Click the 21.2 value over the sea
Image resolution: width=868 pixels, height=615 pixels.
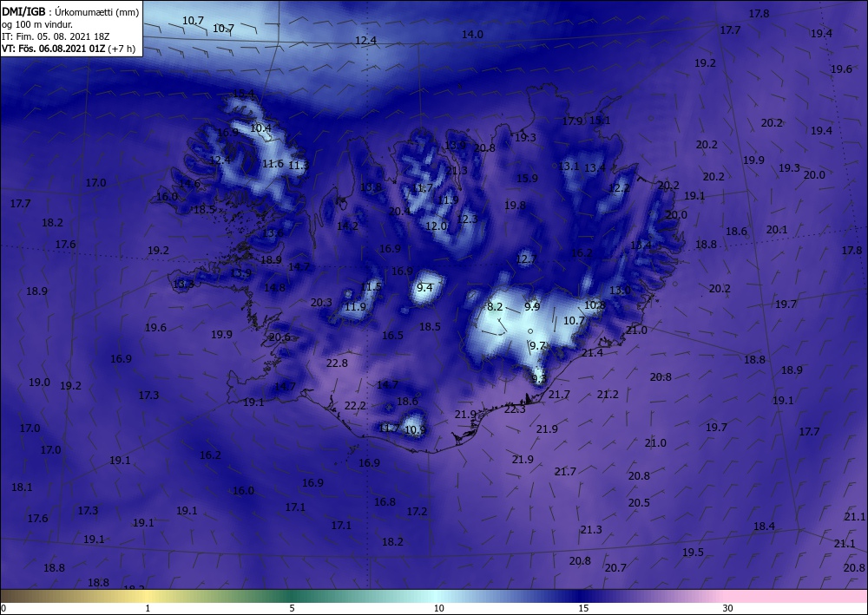click(608, 395)
